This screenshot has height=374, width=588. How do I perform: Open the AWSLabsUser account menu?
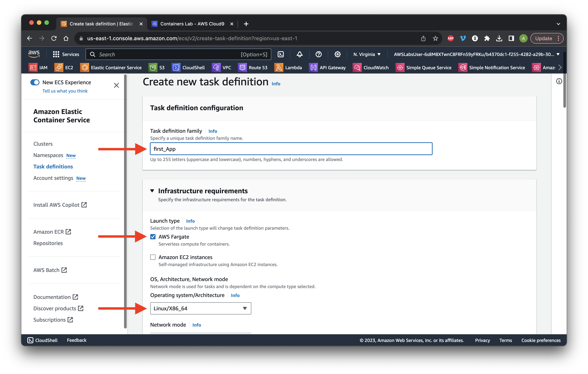476,54
